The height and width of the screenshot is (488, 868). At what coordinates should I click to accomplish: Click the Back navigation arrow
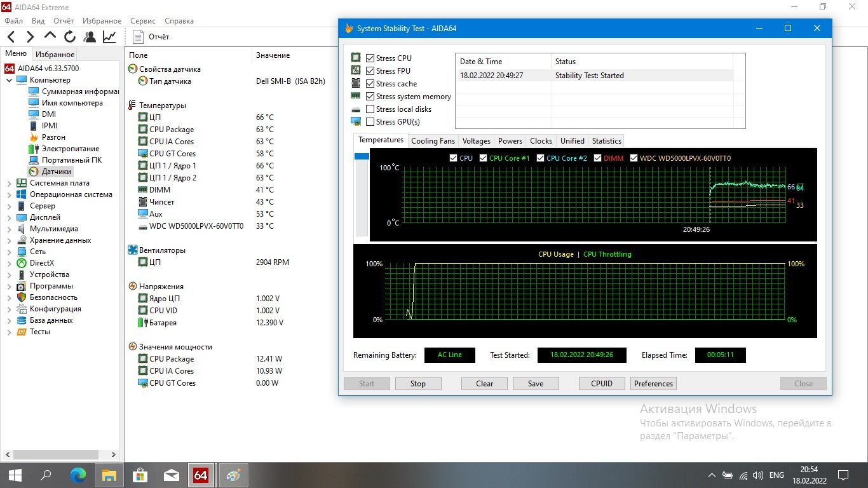tap(11, 37)
